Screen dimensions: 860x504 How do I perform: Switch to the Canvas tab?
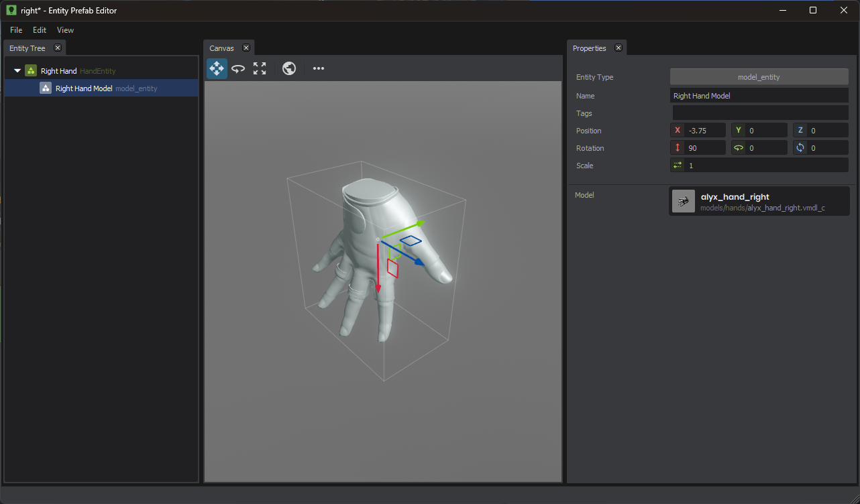point(221,48)
